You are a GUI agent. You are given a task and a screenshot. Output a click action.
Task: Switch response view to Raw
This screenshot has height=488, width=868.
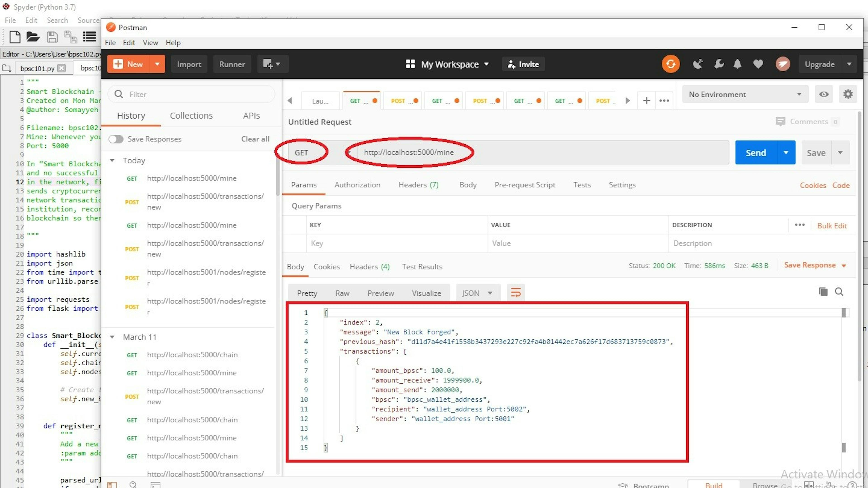[x=342, y=293]
